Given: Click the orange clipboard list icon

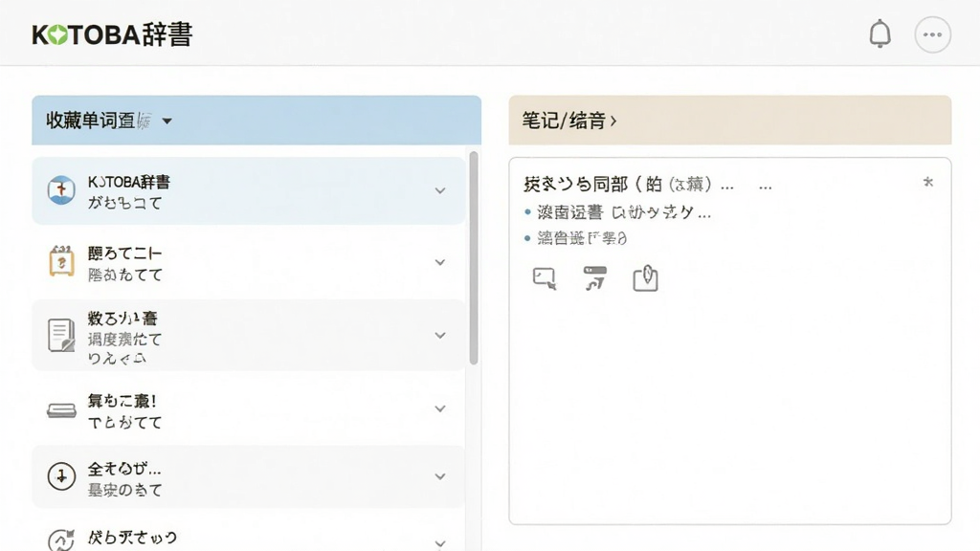Looking at the screenshot, I should [61, 261].
